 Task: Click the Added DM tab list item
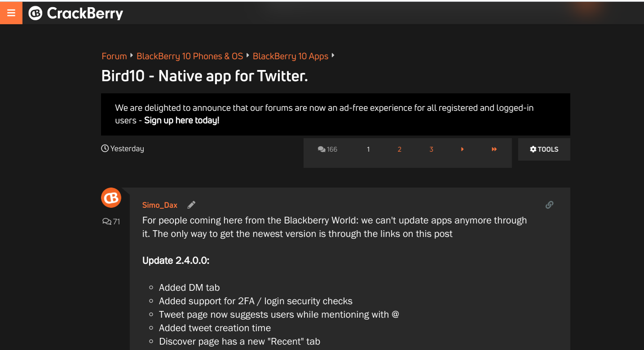pyautogui.click(x=190, y=288)
